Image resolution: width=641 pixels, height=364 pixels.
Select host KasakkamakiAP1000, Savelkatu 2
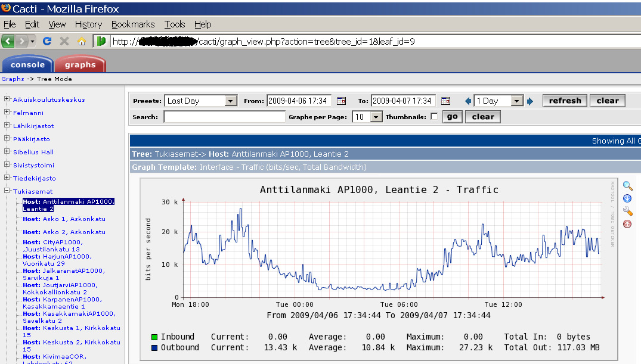click(69, 317)
